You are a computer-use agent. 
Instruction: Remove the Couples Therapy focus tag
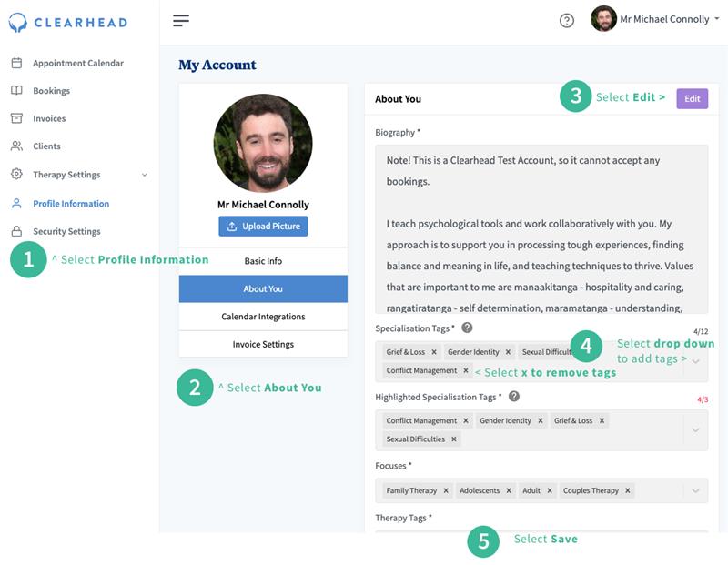(x=628, y=490)
